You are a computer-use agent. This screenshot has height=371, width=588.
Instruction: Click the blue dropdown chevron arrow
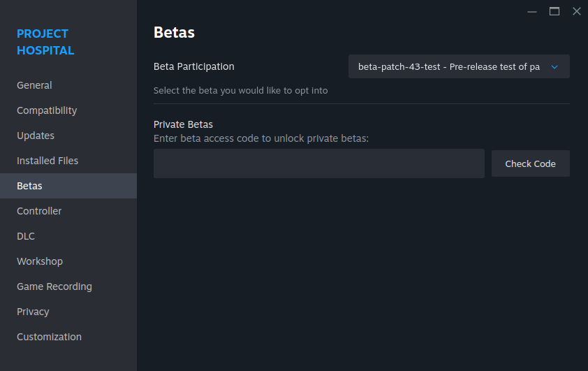tap(554, 67)
